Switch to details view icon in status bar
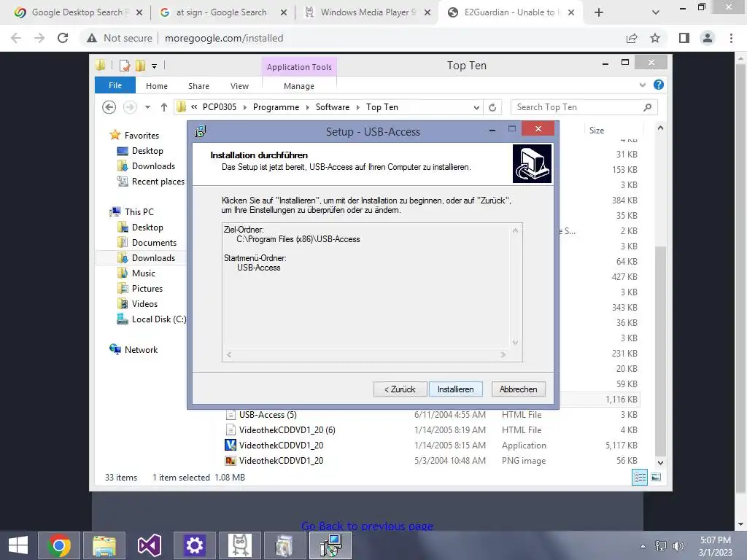This screenshot has width=747, height=560. click(x=640, y=477)
